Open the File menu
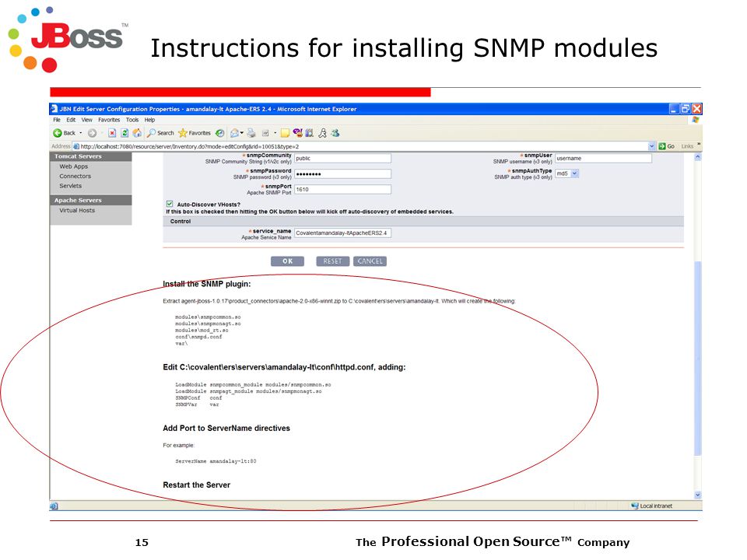Viewport: 747px width, 560px height. point(57,120)
